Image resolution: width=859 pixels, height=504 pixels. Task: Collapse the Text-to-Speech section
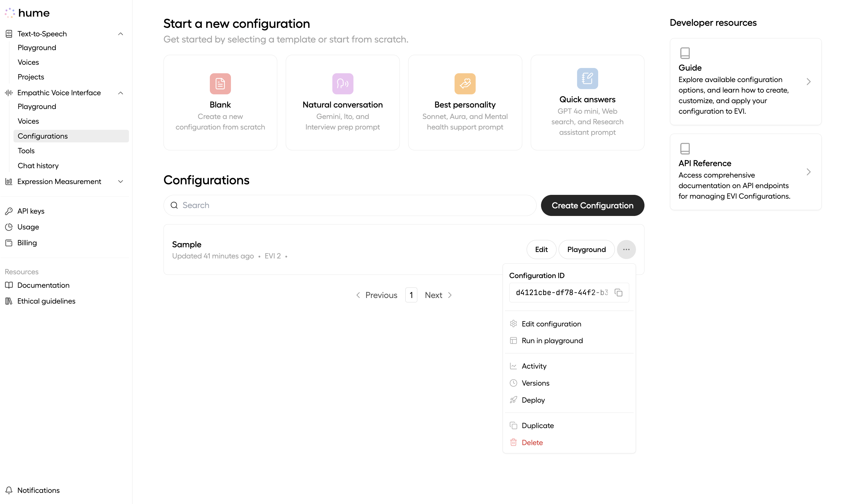point(121,34)
